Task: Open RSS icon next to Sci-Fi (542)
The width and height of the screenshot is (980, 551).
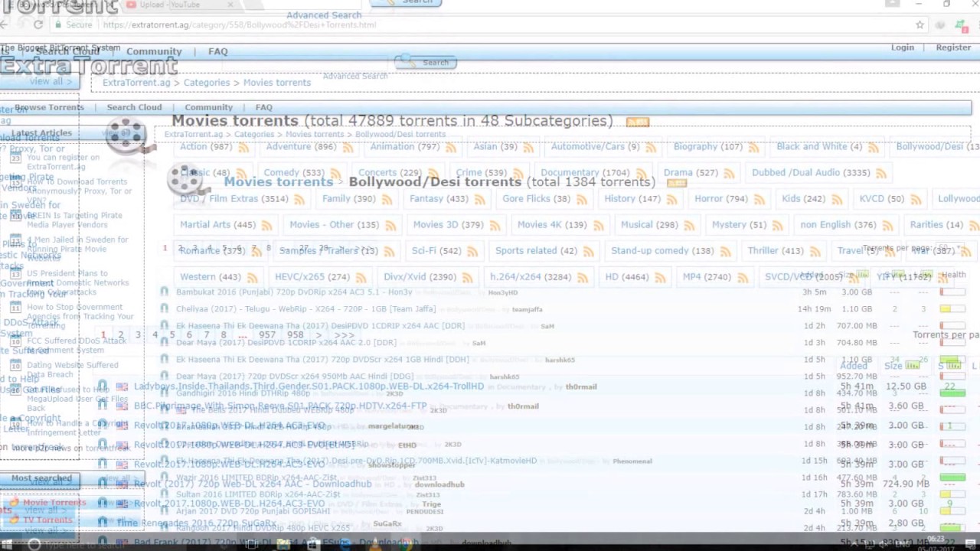Action: coord(472,252)
